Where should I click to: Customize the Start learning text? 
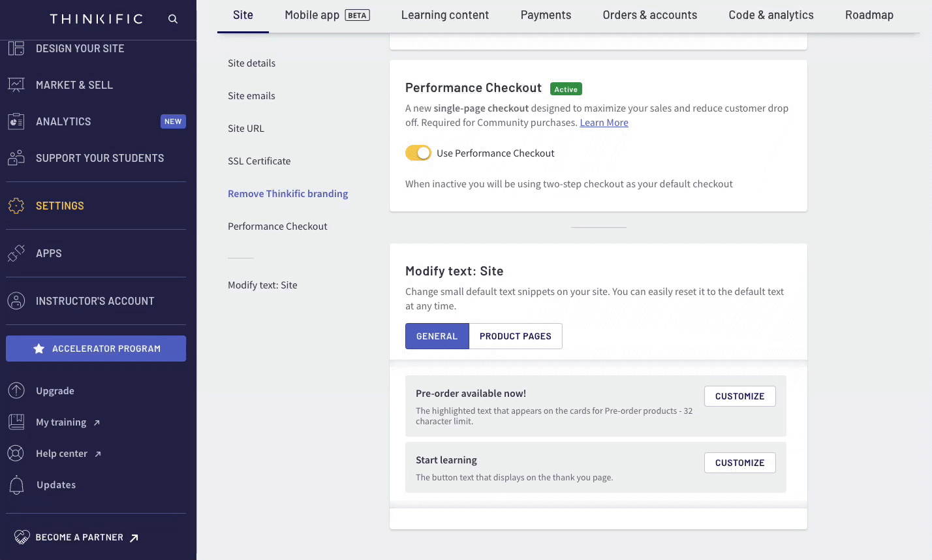(x=739, y=463)
